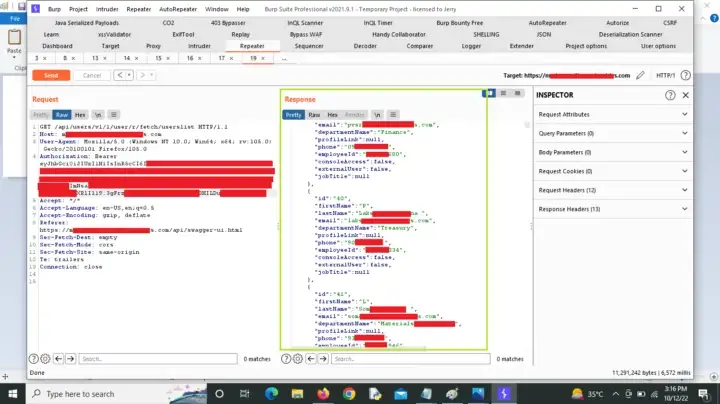Click the orange Send button

pyautogui.click(x=51, y=75)
